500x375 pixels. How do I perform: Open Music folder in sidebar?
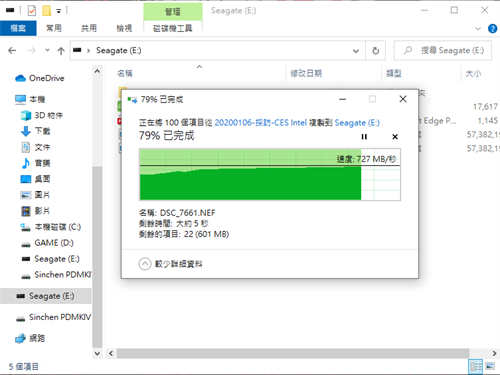click(x=35, y=163)
